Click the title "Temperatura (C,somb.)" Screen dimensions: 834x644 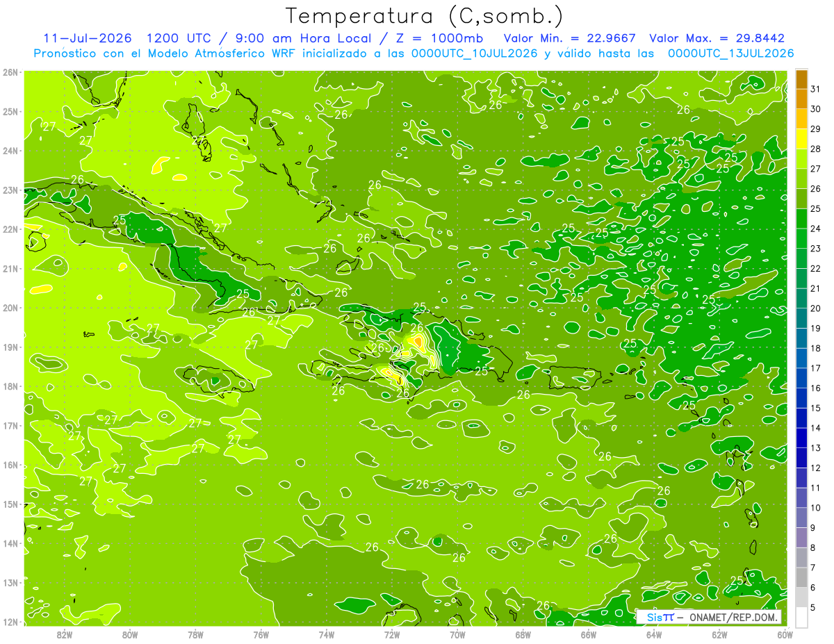click(x=425, y=17)
